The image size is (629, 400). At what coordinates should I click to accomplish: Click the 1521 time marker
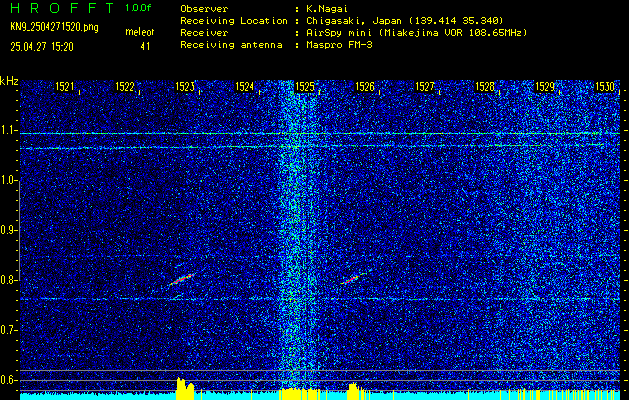[64, 87]
